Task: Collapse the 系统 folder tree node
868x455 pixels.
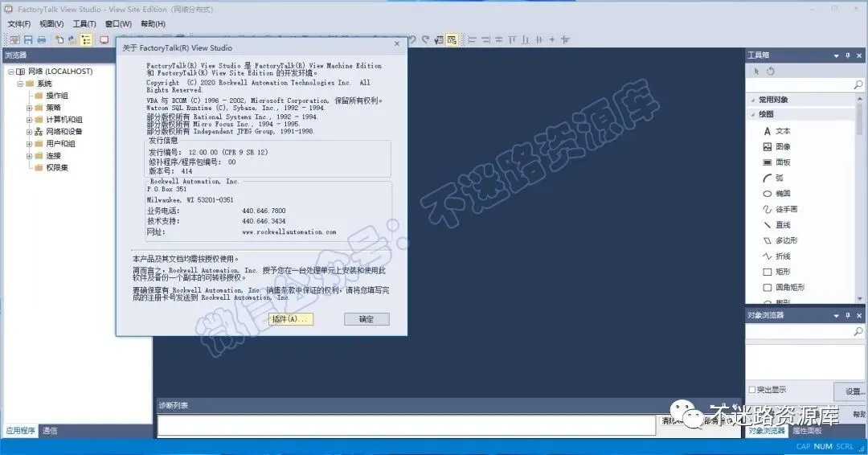Action: (x=20, y=84)
